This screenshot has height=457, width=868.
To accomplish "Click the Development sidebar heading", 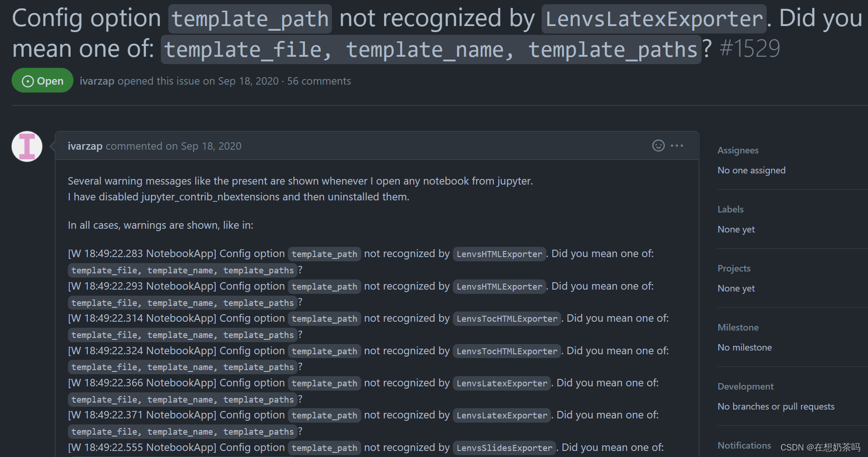I will [745, 386].
